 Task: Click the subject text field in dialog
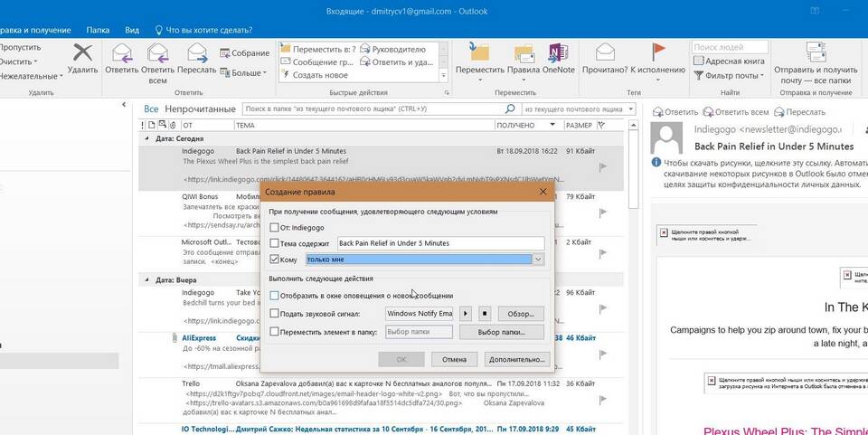pyautogui.click(x=439, y=243)
